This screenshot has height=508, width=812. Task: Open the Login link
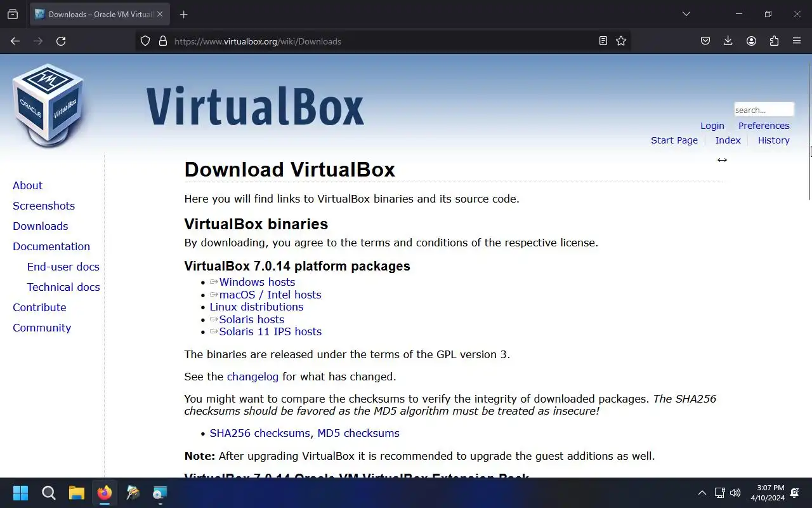[712, 126]
